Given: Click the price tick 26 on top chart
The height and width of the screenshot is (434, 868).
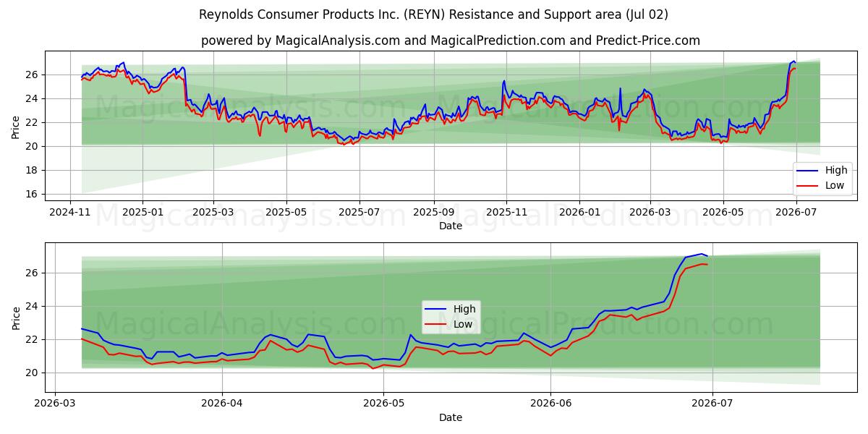Looking at the screenshot, I should [x=33, y=75].
